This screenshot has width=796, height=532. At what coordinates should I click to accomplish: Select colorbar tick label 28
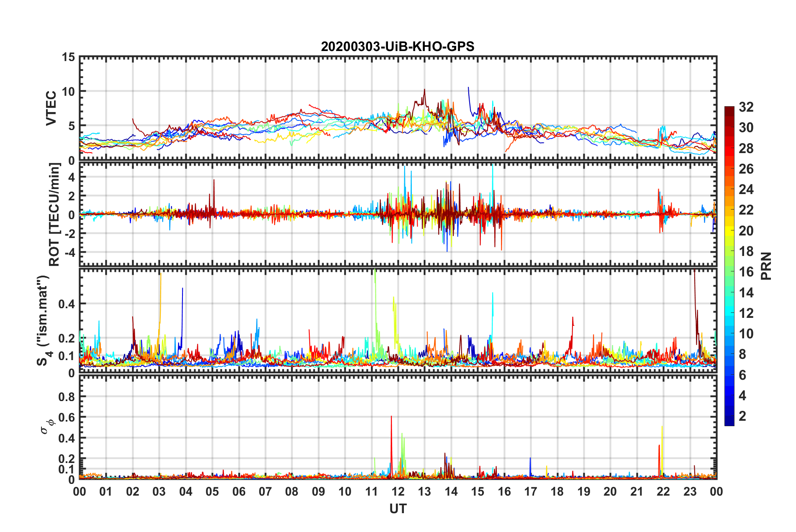pos(746,148)
